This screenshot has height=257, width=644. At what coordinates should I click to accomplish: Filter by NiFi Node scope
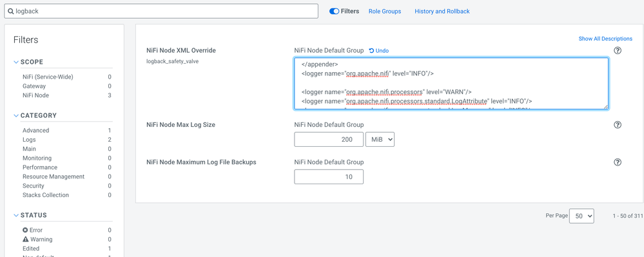(x=35, y=95)
